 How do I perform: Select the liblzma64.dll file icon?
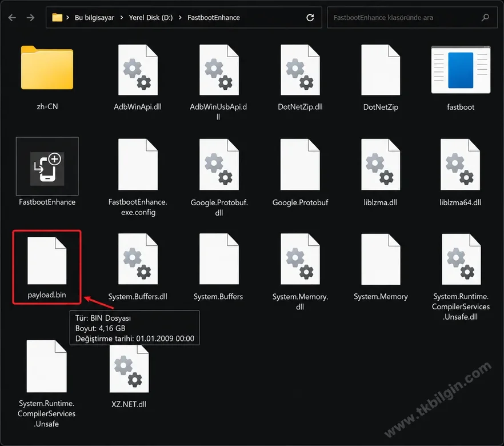click(461, 164)
